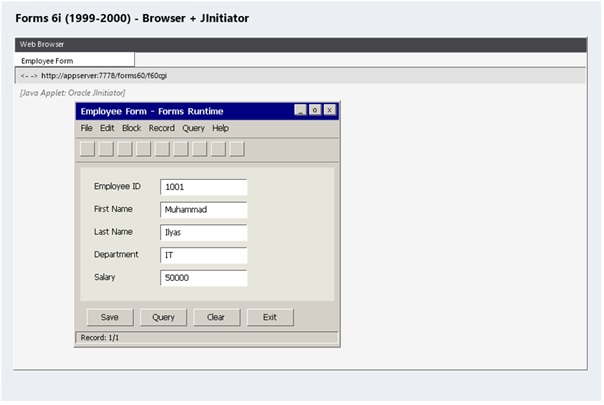Click the browser back/forward arrows
This screenshot has width=604, height=405.
click(29, 76)
